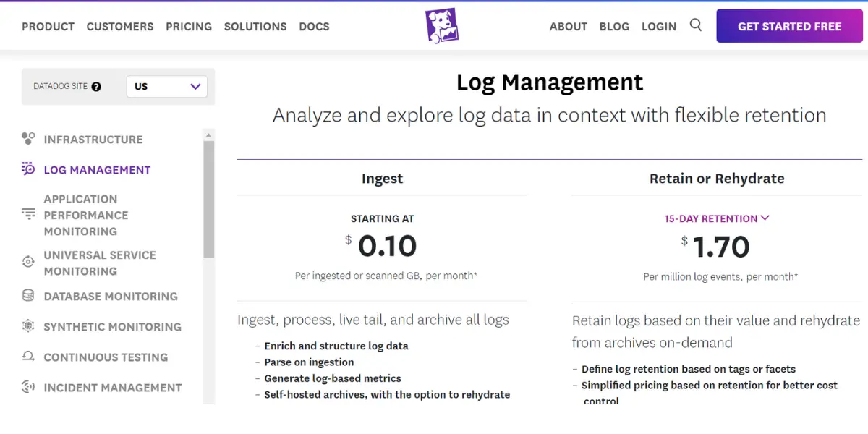Expand the 15-Day Retention dropdown
The image size is (868, 434).
(717, 218)
